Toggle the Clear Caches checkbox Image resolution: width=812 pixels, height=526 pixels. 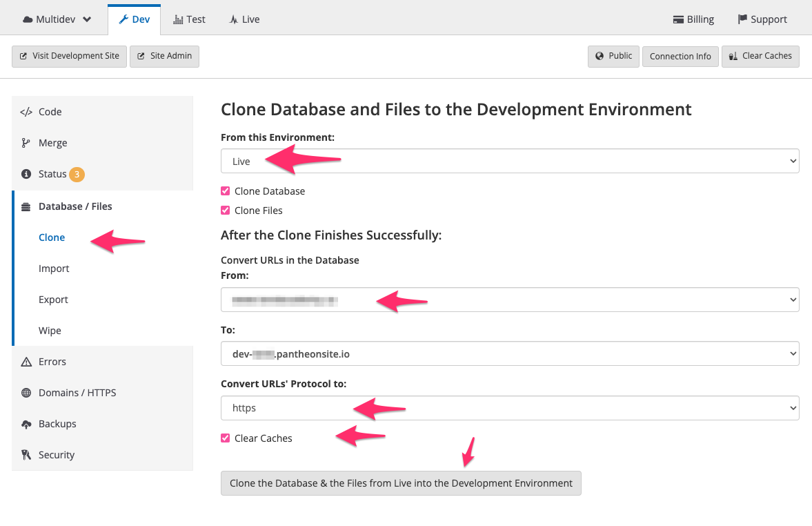[x=226, y=438]
